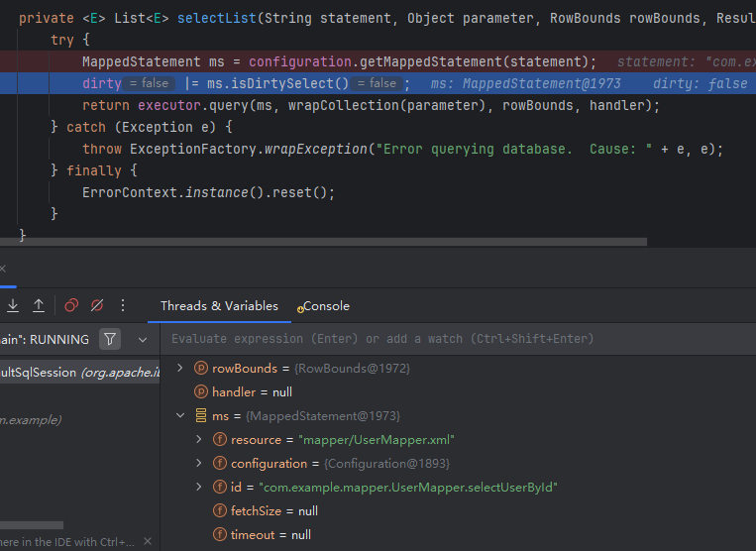The height and width of the screenshot is (551, 756).
Task: Click the "mapper/UserMapper.xml" string value
Action: click(x=377, y=440)
